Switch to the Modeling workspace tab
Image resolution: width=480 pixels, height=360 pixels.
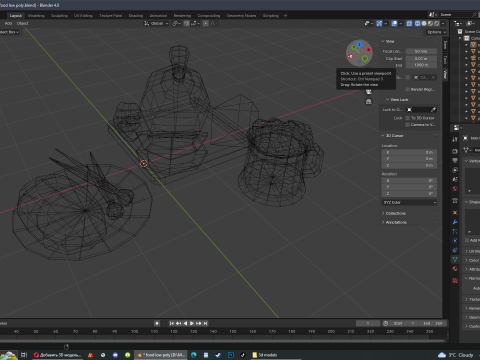36,16
